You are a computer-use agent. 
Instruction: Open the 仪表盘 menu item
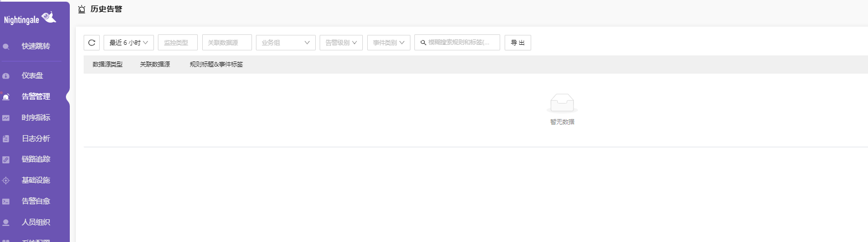coord(32,76)
